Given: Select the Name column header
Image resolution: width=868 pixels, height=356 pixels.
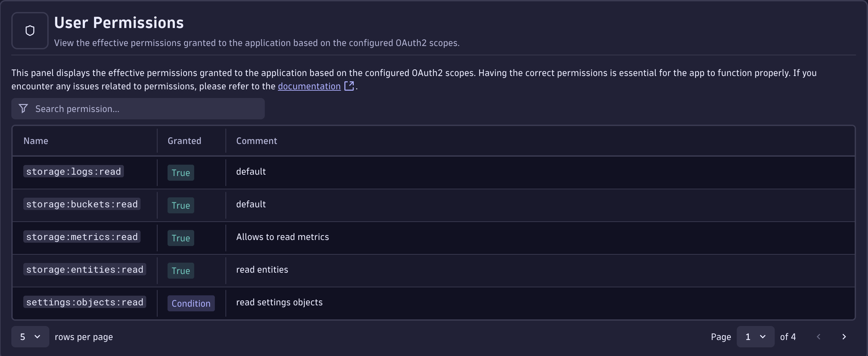Looking at the screenshot, I should pos(35,141).
